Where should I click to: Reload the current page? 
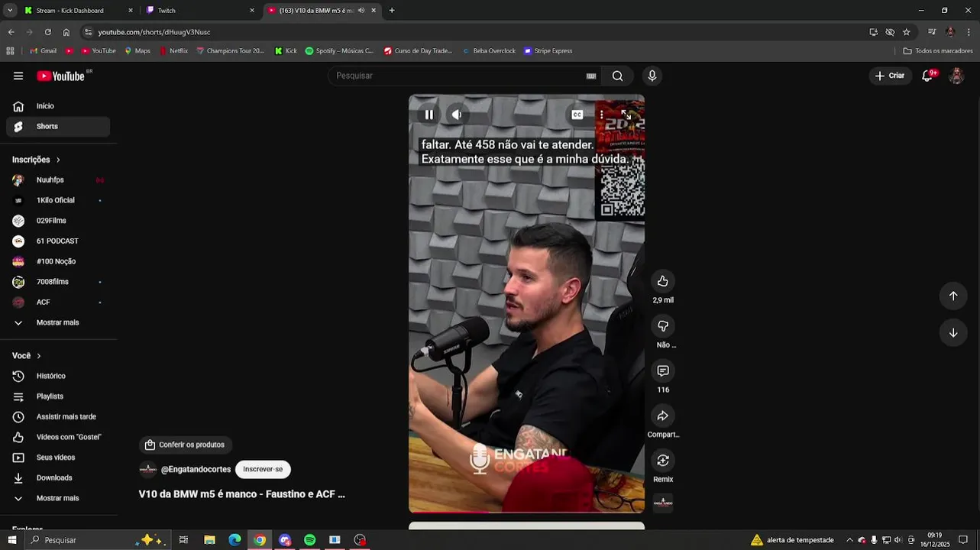47,32
